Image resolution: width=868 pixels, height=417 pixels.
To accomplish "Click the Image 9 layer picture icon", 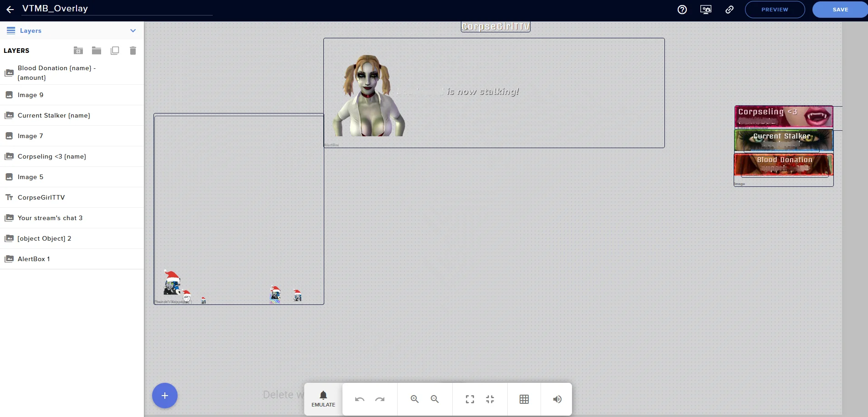I will (9, 95).
